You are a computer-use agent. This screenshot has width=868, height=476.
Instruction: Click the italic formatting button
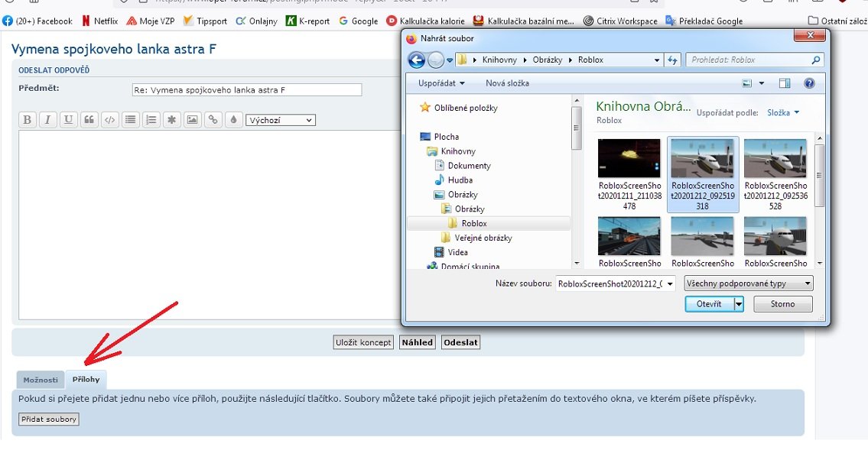pyautogui.click(x=47, y=120)
